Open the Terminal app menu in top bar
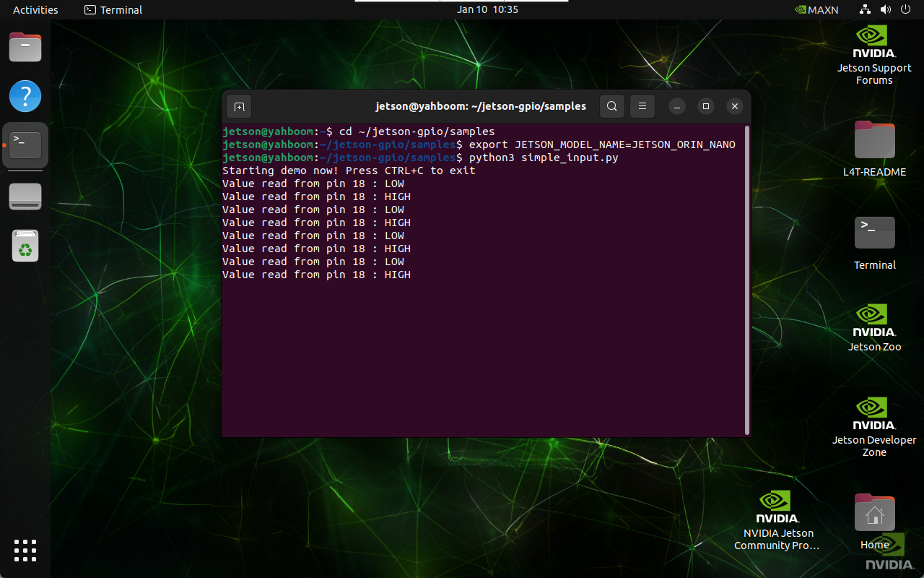 pyautogui.click(x=113, y=10)
